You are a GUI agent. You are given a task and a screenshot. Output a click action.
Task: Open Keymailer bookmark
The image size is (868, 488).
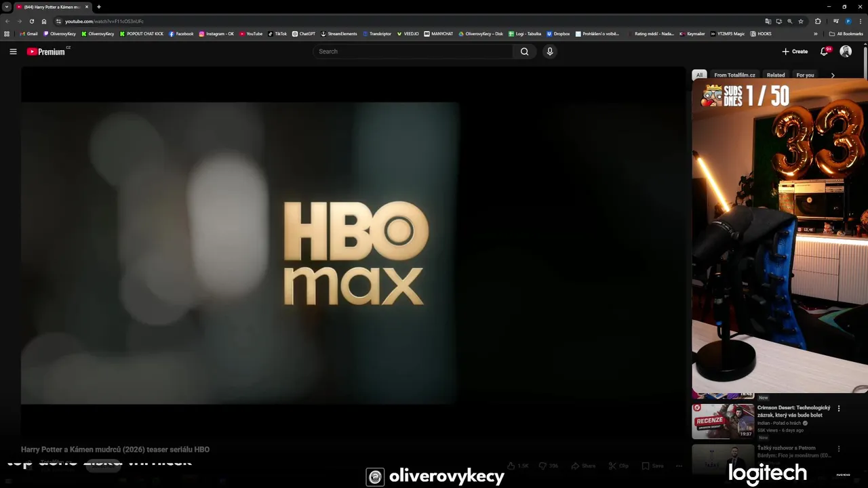tap(692, 33)
